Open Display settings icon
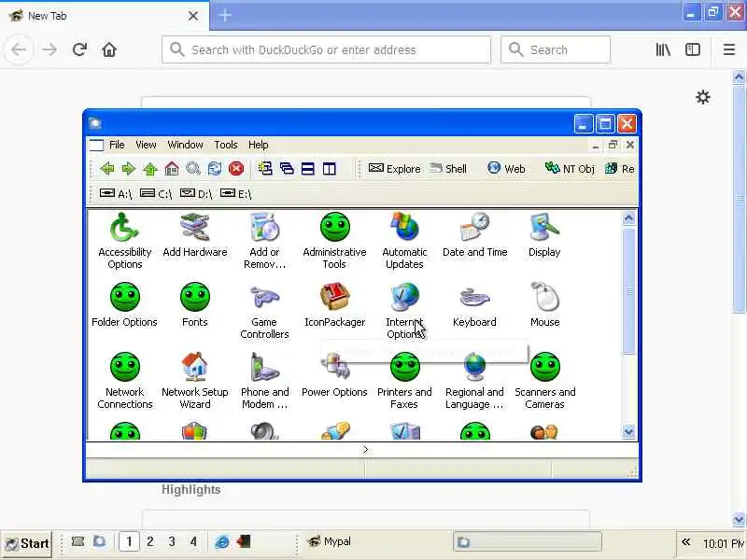 click(544, 235)
